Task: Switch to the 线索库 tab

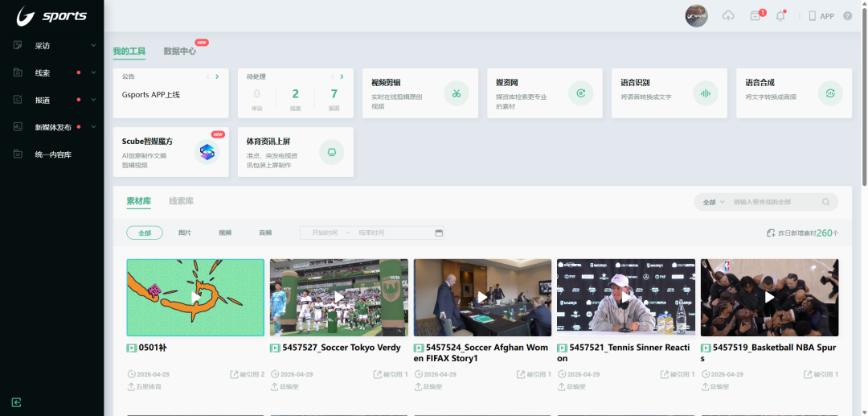Action: 181,201
